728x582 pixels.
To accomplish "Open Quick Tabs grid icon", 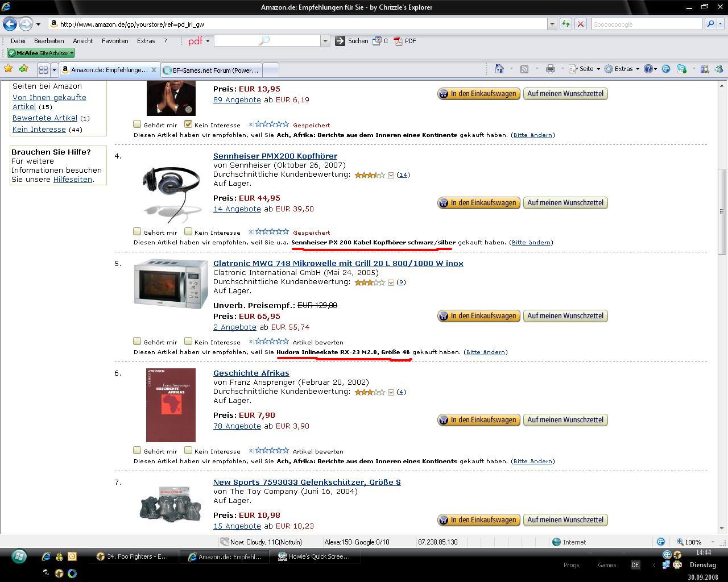I will (x=43, y=70).
